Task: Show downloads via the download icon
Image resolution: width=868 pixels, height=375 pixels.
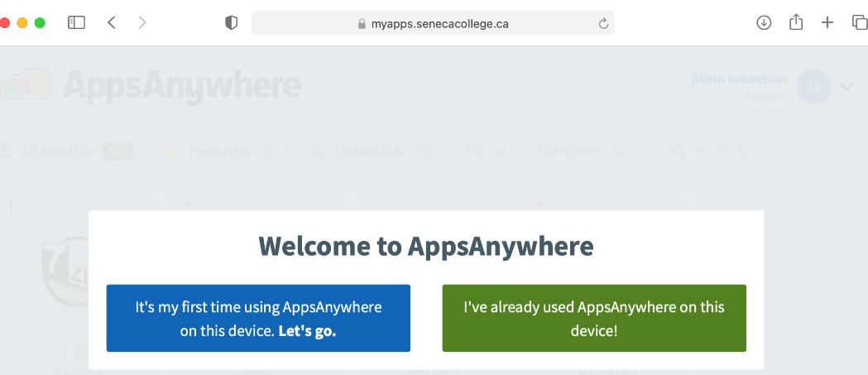Action: [764, 22]
